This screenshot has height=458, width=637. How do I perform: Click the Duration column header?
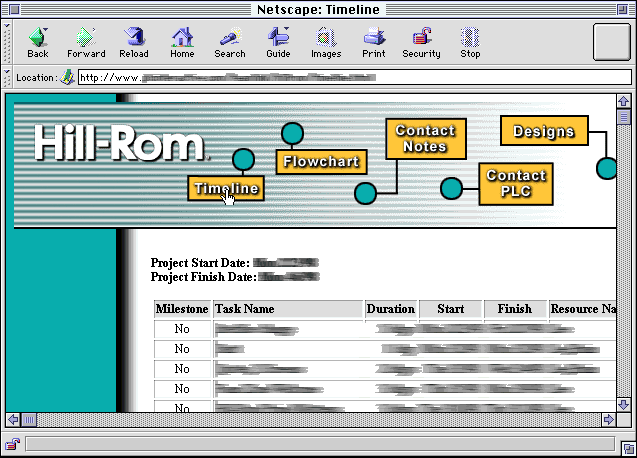point(391,309)
